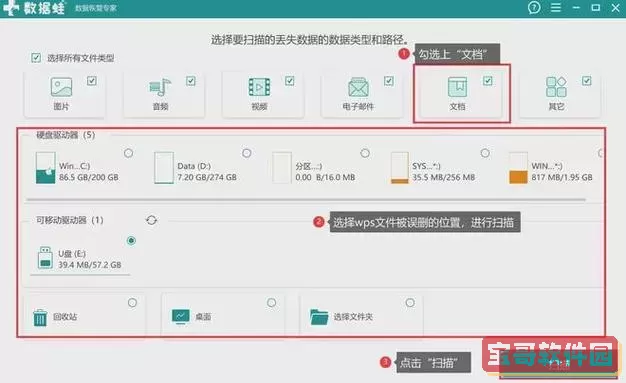
Task: Click the 39.4 MB/57.2 GB text
Action: [90, 265]
